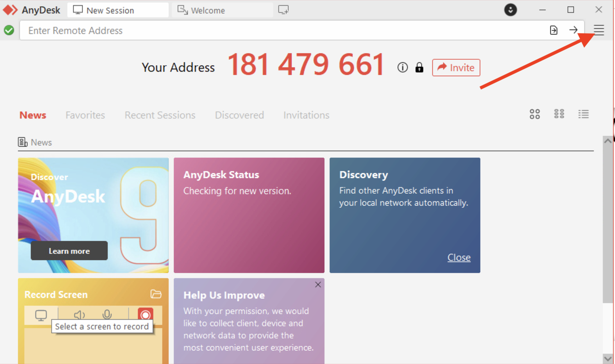The image size is (615, 364).
Task: Click the scrollbar down arrow
Action: (608, 359)
